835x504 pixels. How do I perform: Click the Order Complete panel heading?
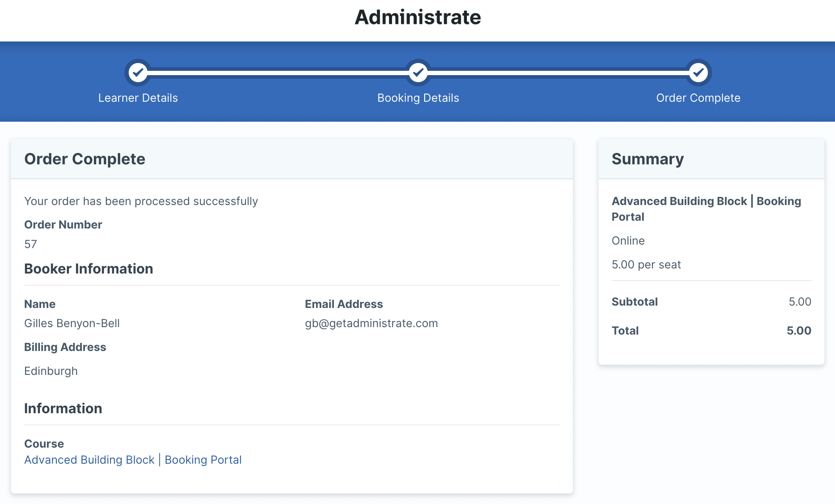pyautogui.click(x=85, y=159)
